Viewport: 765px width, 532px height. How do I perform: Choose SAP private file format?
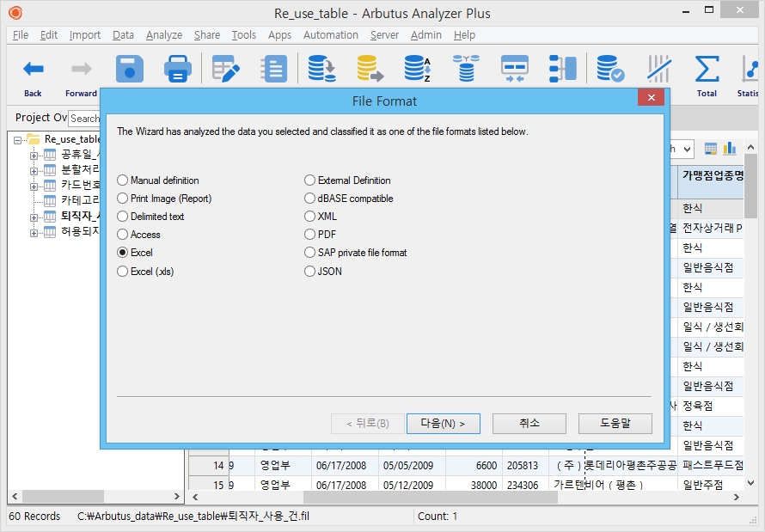(309, 253)
